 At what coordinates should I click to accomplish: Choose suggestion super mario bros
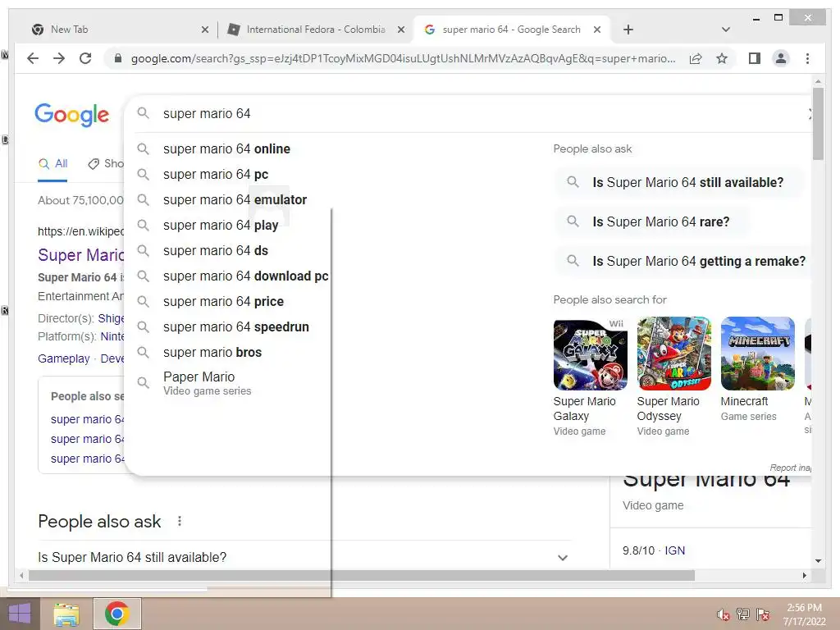pyautogui.click(x=212, y=353)
